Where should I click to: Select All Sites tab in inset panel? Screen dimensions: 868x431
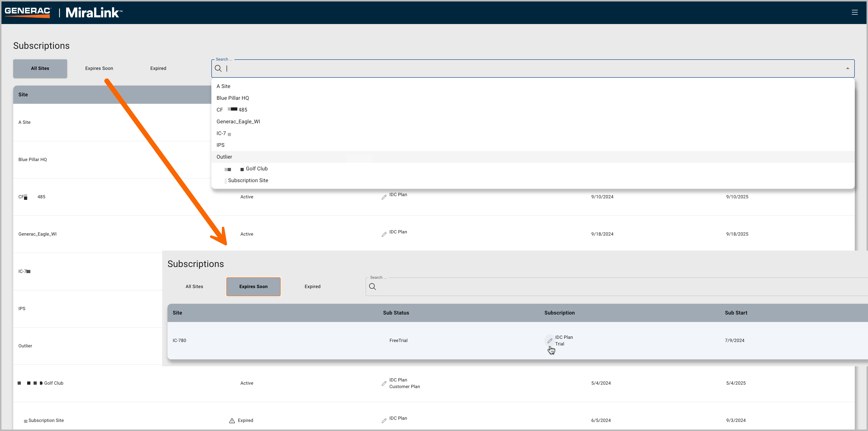pos(194,287)
